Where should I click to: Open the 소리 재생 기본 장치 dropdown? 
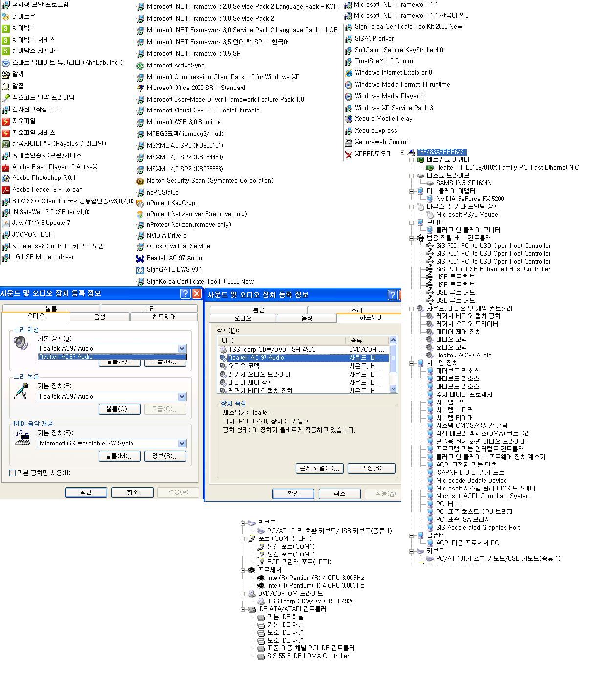tap(182, 349)
